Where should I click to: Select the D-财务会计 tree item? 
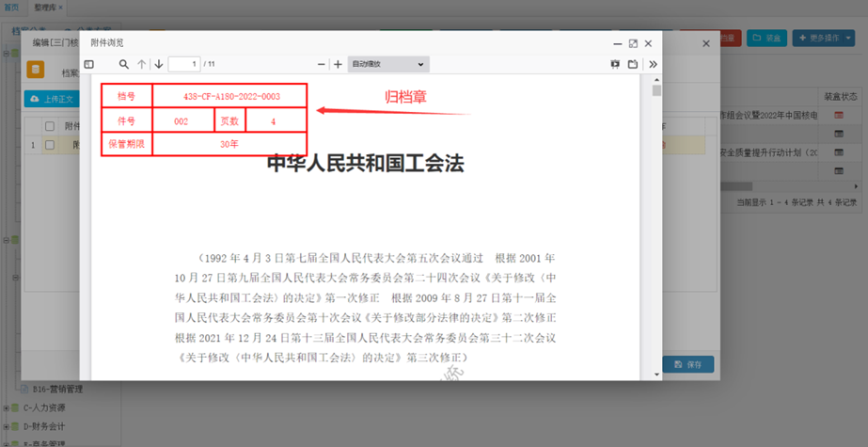click(44, 427)
